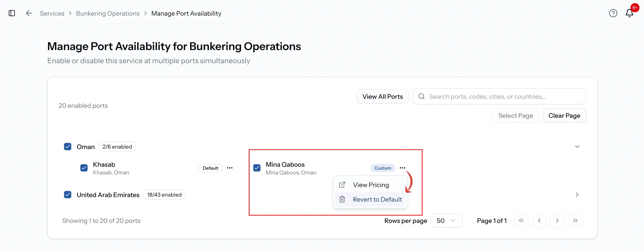Collapse the Oman group chevron
The width and height of the screenshot is (644, 251).
point(577,147)
